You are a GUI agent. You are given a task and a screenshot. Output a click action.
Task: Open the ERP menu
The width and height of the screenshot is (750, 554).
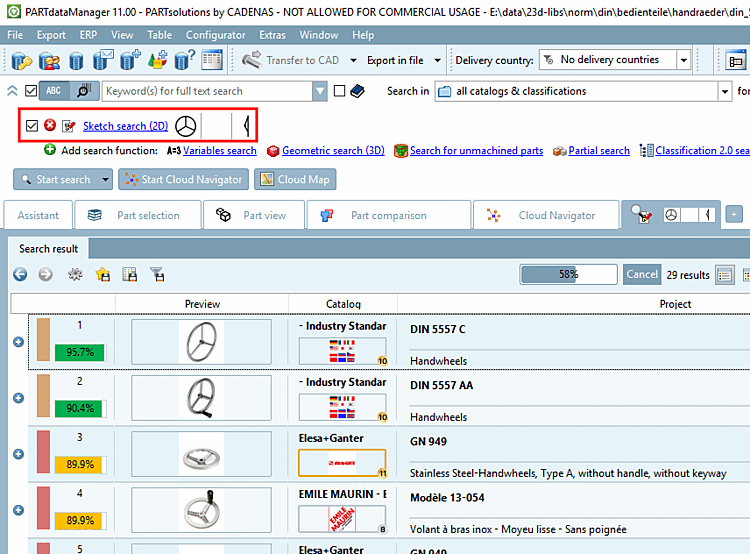[x=88, y=35]
